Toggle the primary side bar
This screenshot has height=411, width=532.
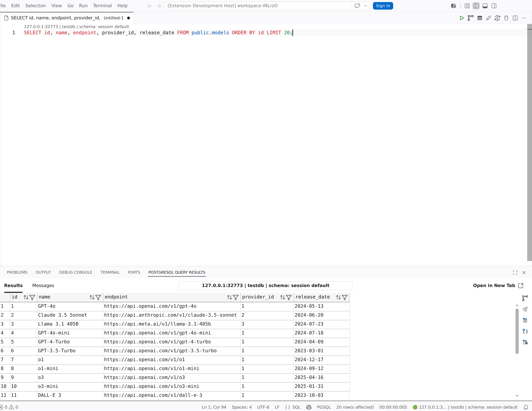(x=476, y=6)
